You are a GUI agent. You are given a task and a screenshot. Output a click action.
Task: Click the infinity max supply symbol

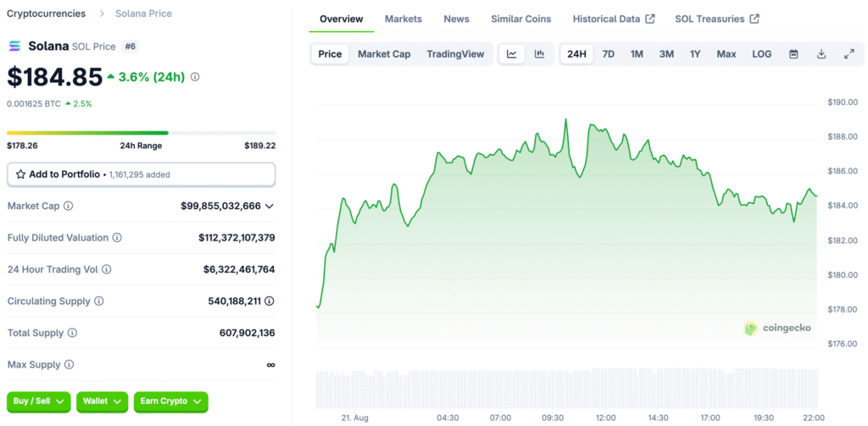(x=270, y=365)
